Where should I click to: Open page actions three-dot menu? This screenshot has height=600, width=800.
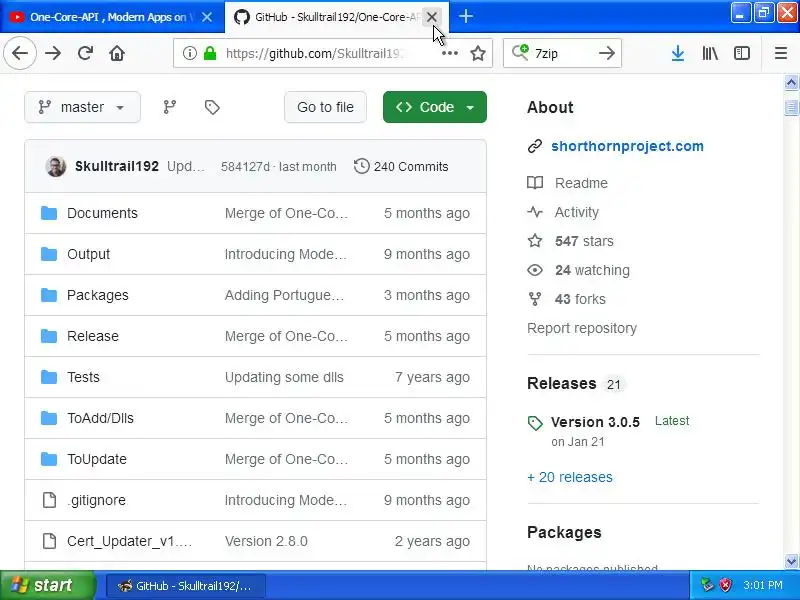[x=449, y=53]
